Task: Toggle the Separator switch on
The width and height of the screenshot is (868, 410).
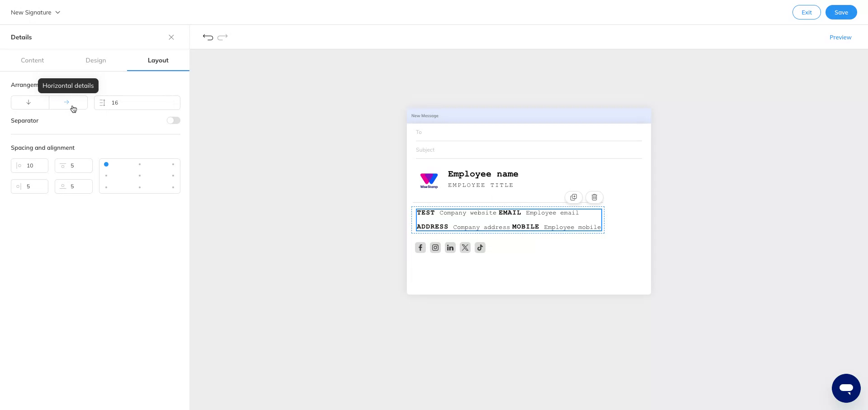Action: 173,120
